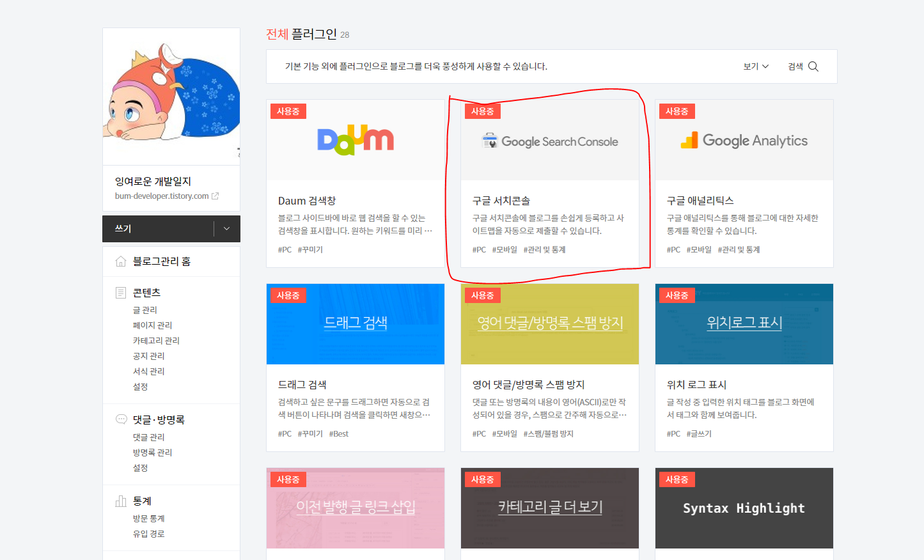
Task: Open 댓글 관리
Action: [x=148, y=437]
